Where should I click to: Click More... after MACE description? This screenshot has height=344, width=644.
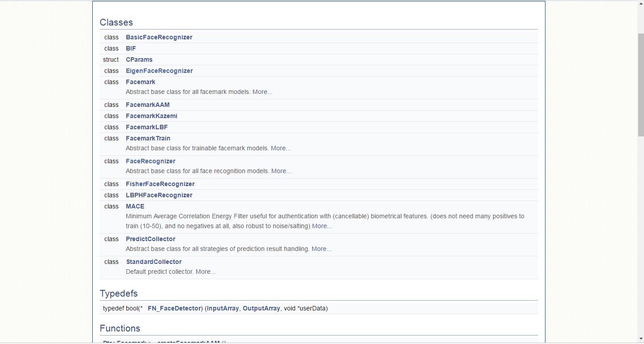(322, 226)
